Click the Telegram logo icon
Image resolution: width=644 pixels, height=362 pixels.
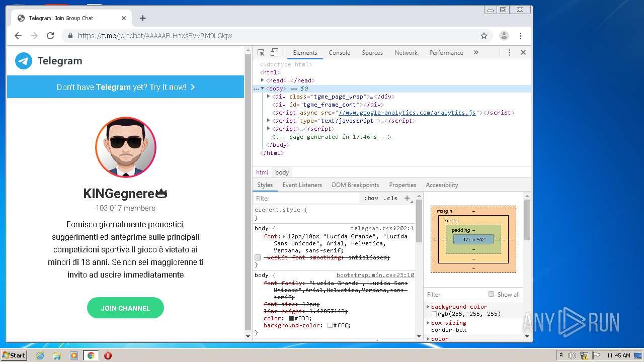(x=24, y=61)
